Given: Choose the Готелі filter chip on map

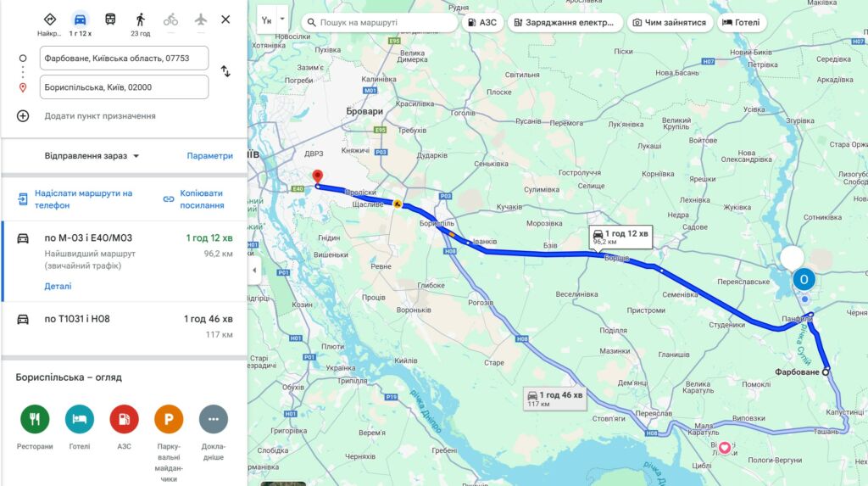Looking at the screenshot, I should click(x=741, y=23).
